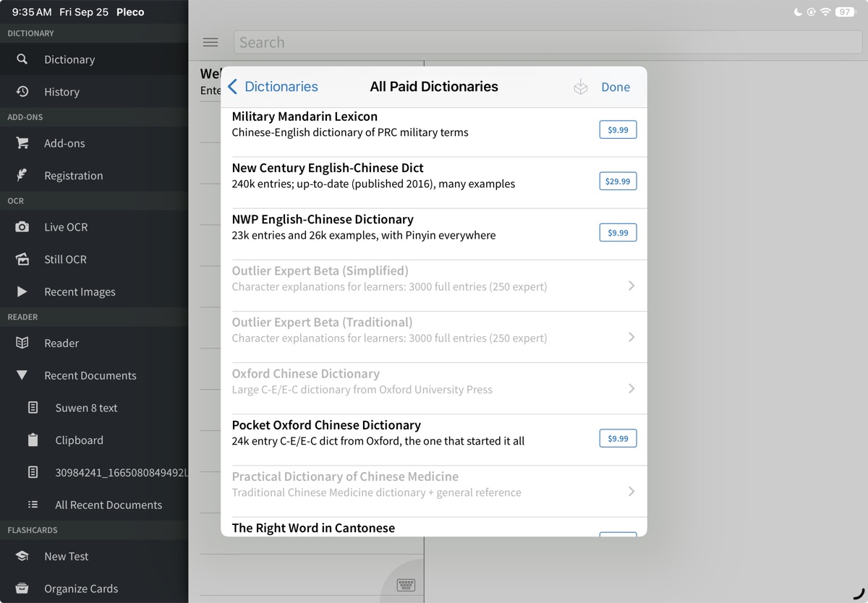Open the Add-ons shopping cart icon
Image resolution: width=868 pixels, height=603 pixels.
pos(22,143)
